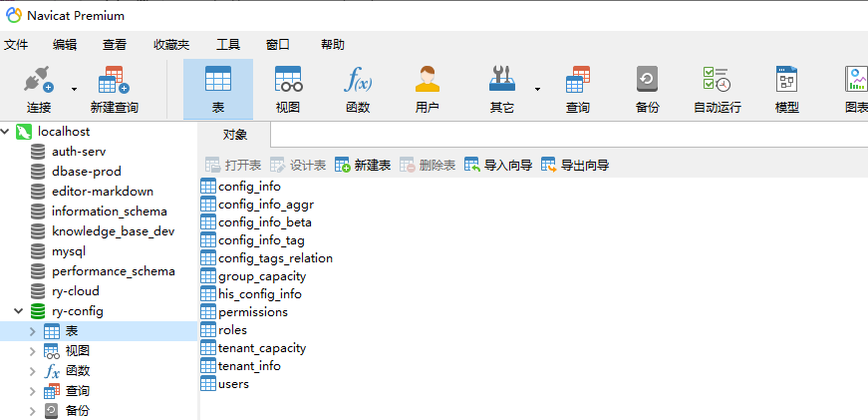Open the 编辑 menu
The width and height of the screenshot is (868, 420).
(65, 45)
